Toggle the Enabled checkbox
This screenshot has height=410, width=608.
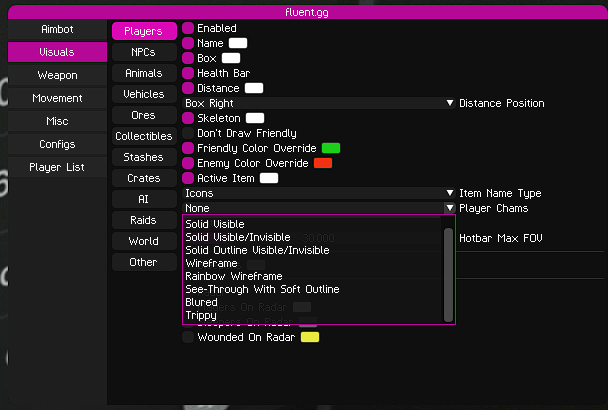[x=188, y=28]
